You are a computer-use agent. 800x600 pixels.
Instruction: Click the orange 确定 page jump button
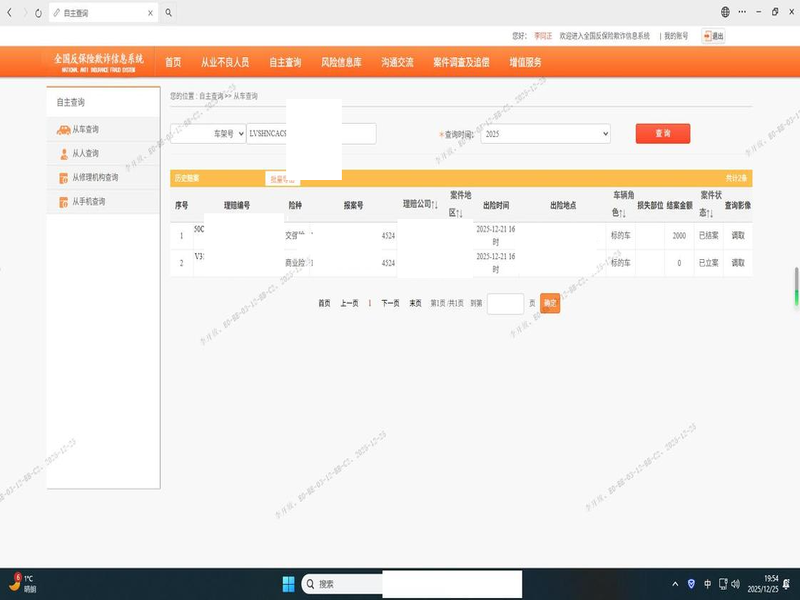[x=549, y=303]
